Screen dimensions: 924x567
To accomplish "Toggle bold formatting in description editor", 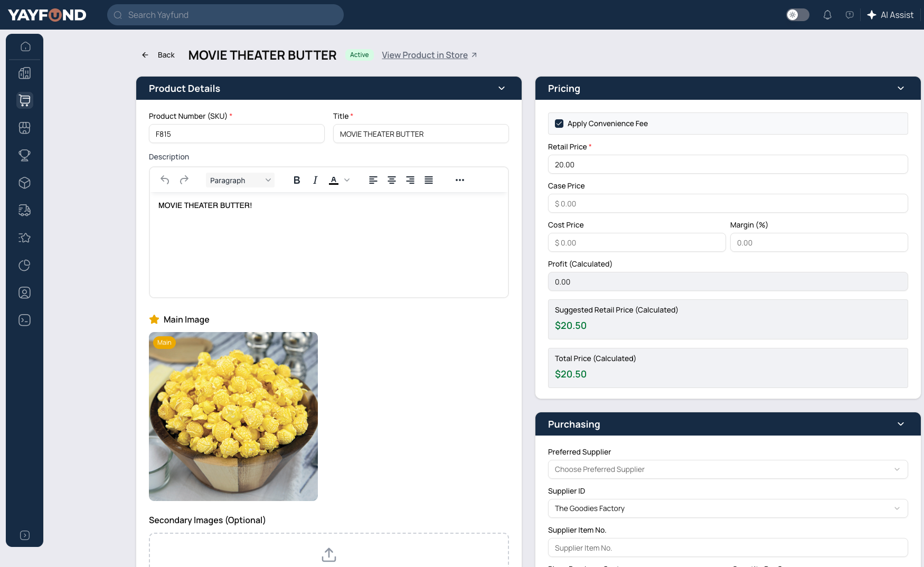I will pyautogui.click(x=297, y=180).
